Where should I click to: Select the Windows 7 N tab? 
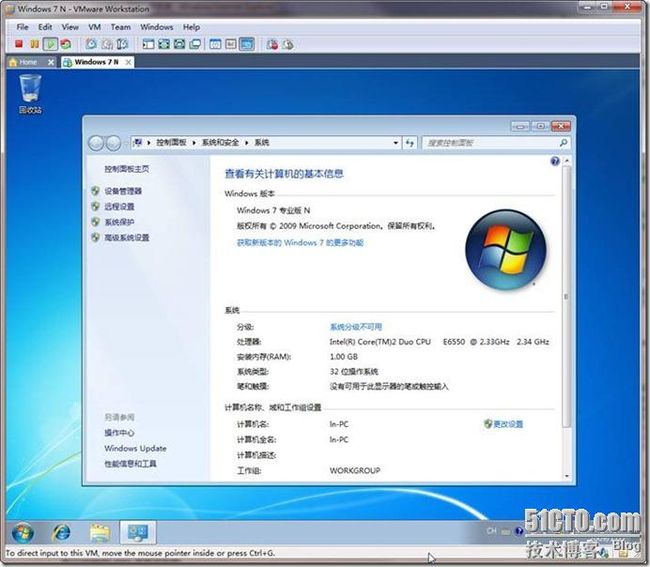[x=96, y=62]
